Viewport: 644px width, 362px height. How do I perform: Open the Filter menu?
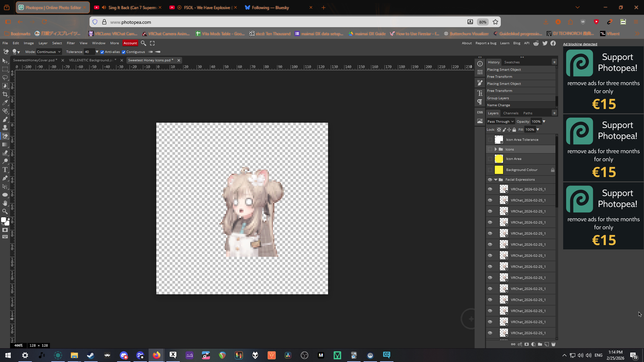(71, 43)
